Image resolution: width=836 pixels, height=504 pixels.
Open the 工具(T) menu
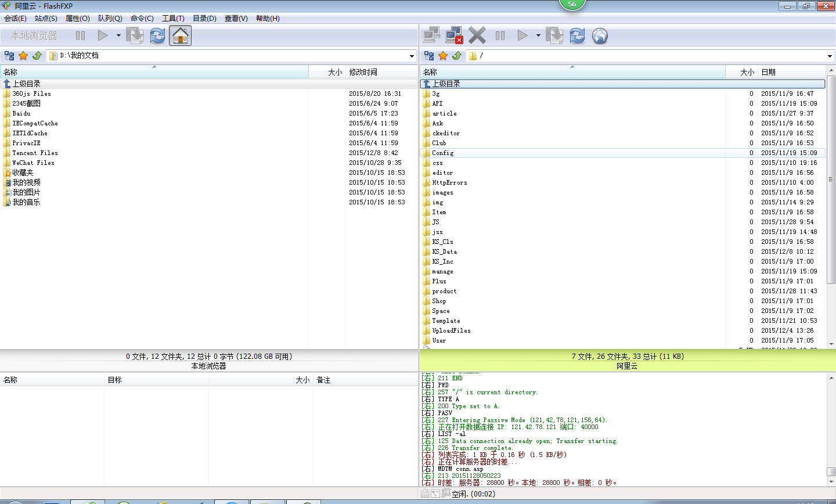pos(173,19)
